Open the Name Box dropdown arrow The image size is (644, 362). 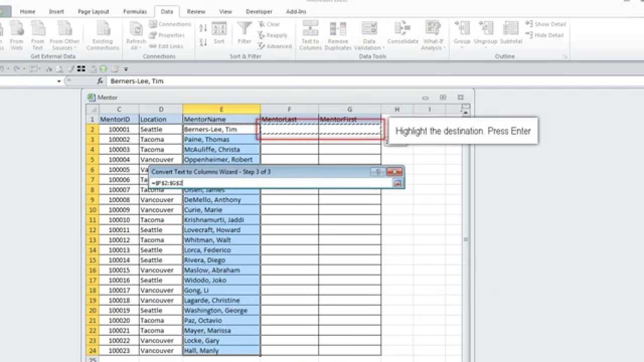59,81
